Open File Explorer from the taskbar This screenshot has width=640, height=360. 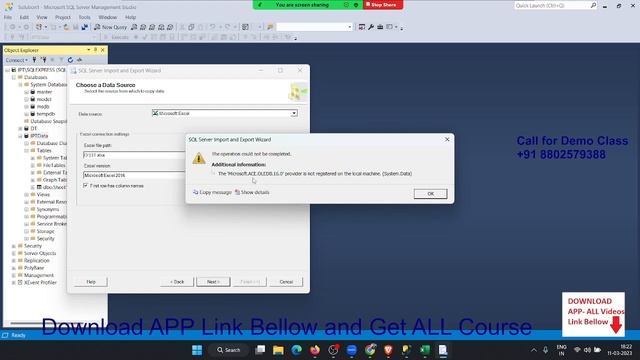[x=278, y=350]
